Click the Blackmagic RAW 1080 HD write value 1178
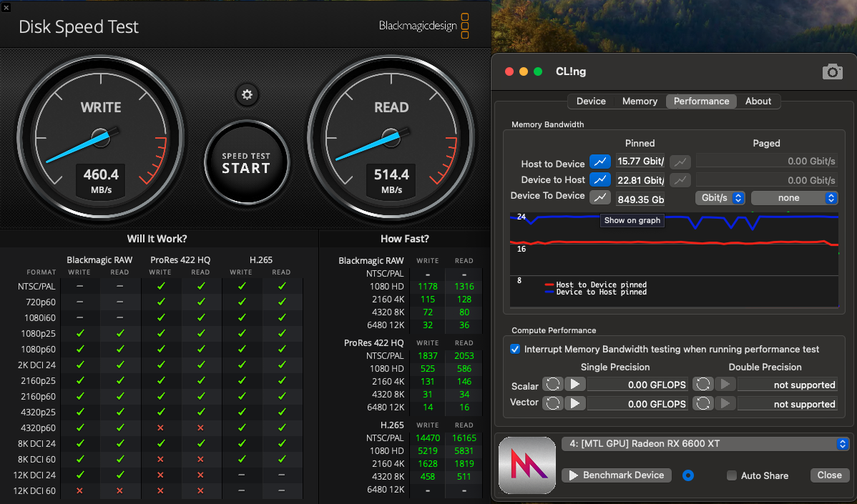 click(x=427, y=286)
